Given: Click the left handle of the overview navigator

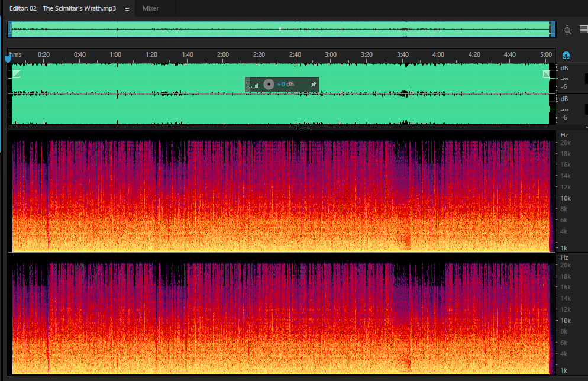Looking at the screenshot, I should tap(9, 29).
